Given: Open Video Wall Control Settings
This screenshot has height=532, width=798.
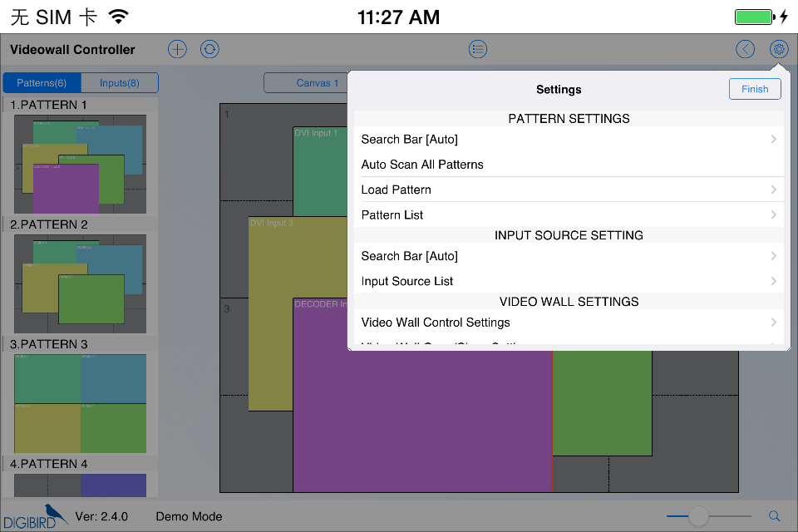Looking at the screenshot, I should point(569,323).
